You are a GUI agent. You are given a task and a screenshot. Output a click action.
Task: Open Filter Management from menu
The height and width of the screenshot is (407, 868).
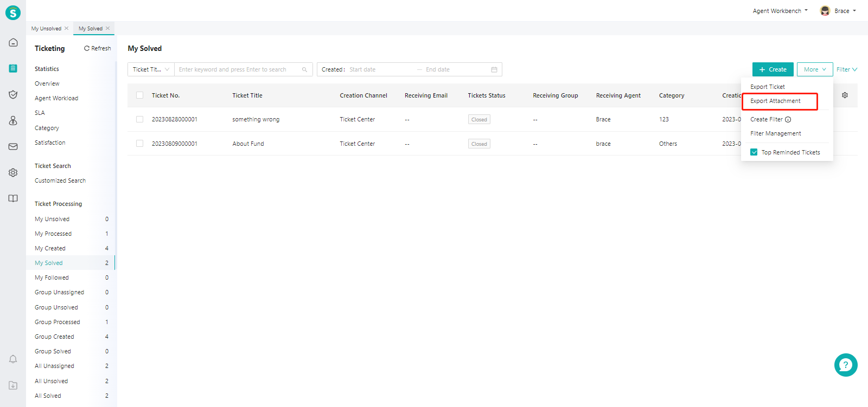[776, 133]
